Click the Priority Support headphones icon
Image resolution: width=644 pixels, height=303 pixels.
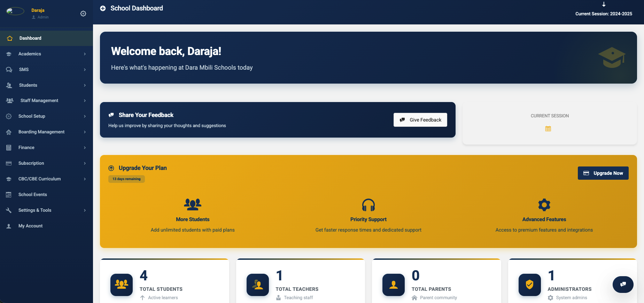(x=368, y=205)
